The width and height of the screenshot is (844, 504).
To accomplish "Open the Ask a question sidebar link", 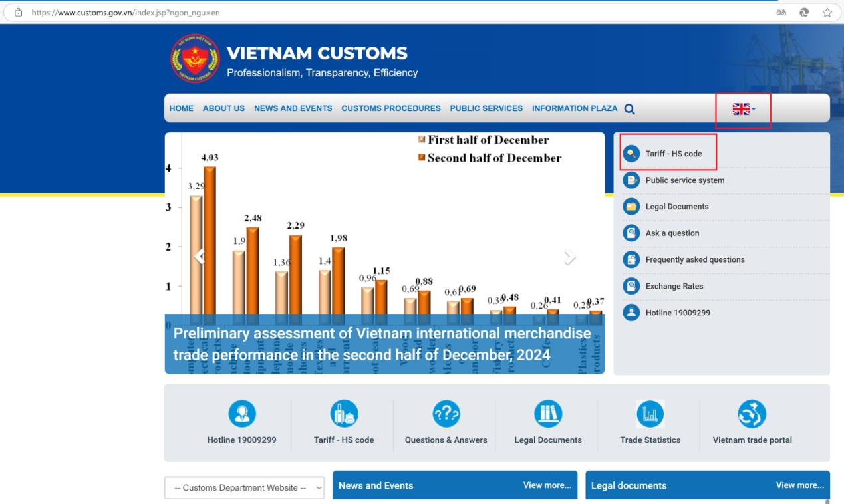I will [x=672, y=233].
